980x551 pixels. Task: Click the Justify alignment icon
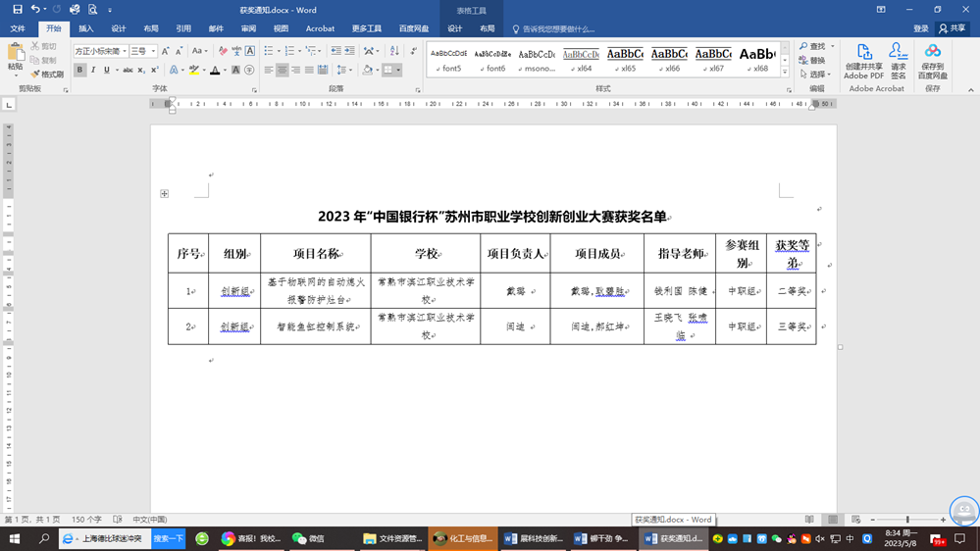[309, 70]
